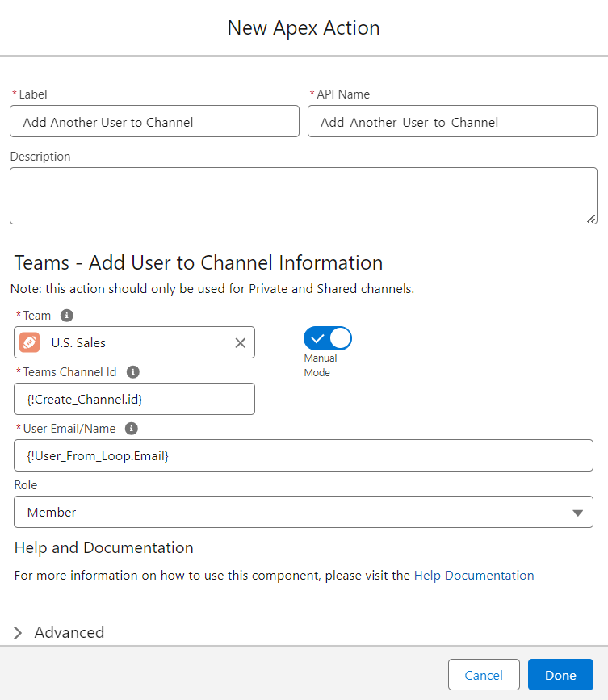Click the Done button
The image size is (608, 700).
click(560, 675)
